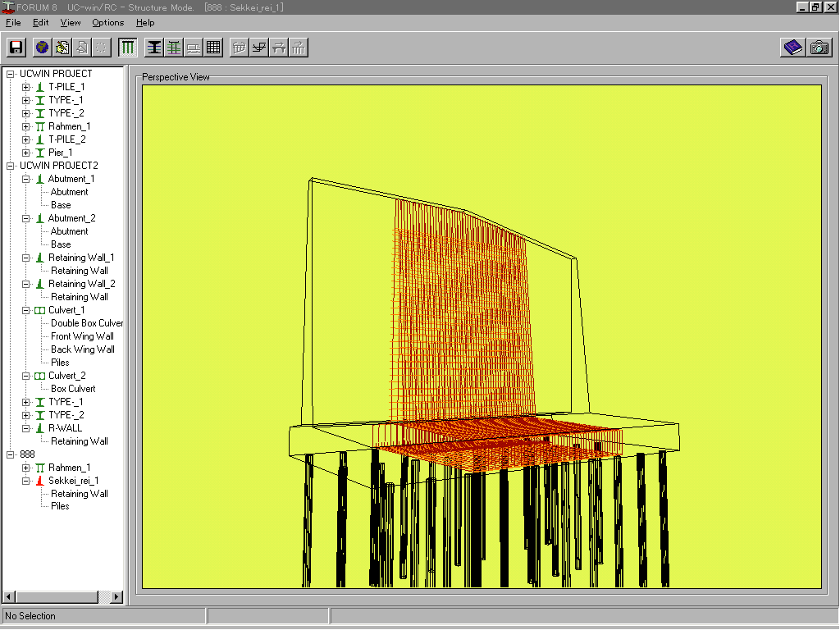The width and height of the screenshot is (840, 630).
Task: Toggle the pressed vertical bars view button
Action: [x=127, y=48]
